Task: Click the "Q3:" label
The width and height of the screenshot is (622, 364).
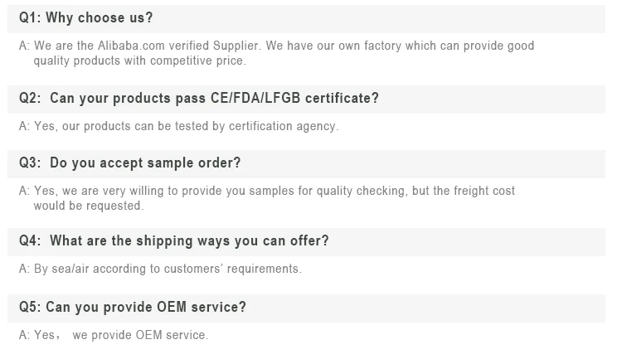Action: (x=30, y=163)
